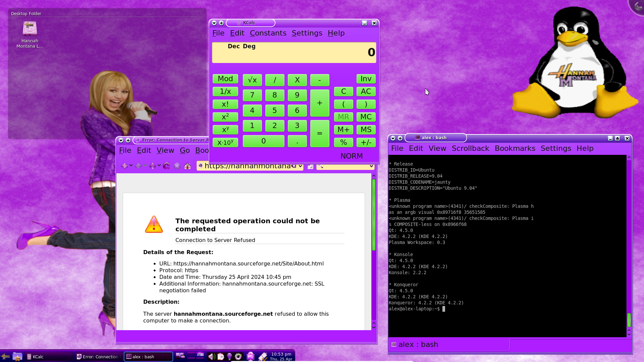Open the clock showing 10:53 pm

281,356
